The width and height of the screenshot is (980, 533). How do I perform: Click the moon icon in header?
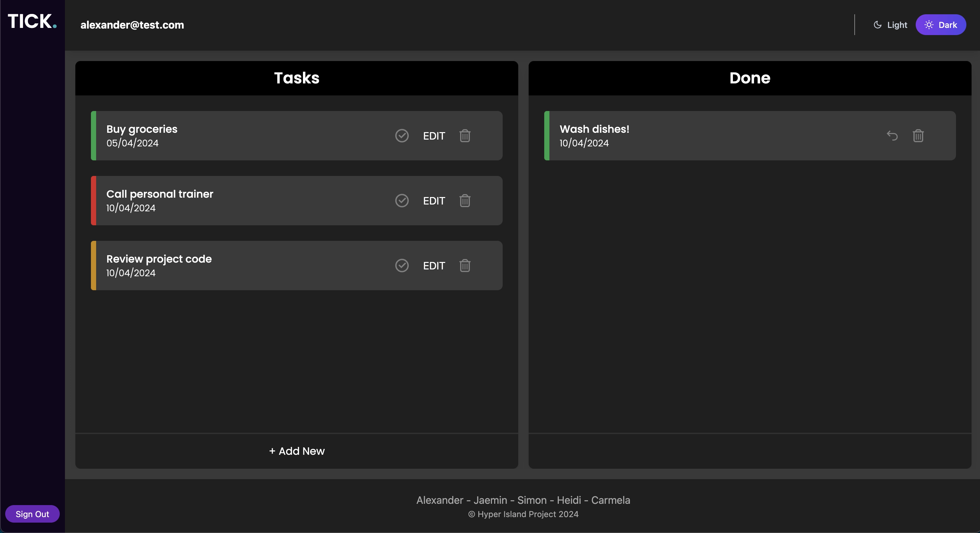click(878, 25)
